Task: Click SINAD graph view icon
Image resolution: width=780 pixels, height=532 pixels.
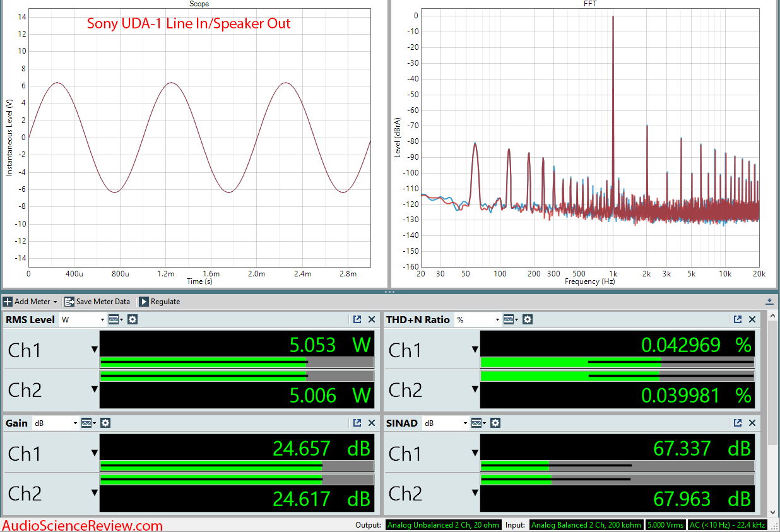Action: pos(477,423)
